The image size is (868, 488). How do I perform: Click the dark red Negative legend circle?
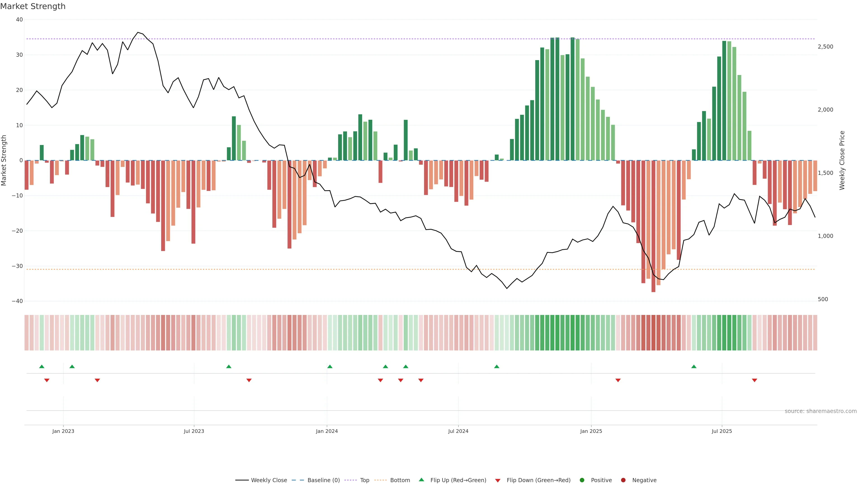623,480
